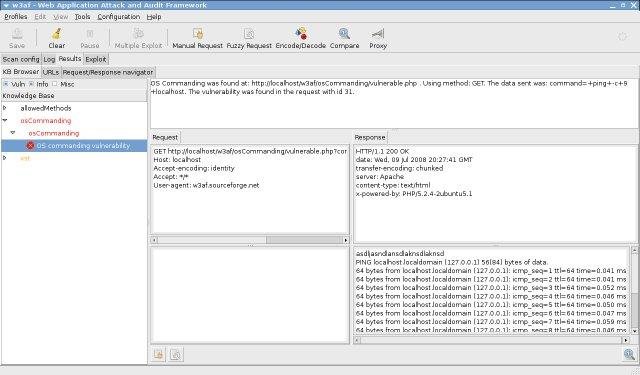Click the window menu arrow in title bar

coord(6,5)
